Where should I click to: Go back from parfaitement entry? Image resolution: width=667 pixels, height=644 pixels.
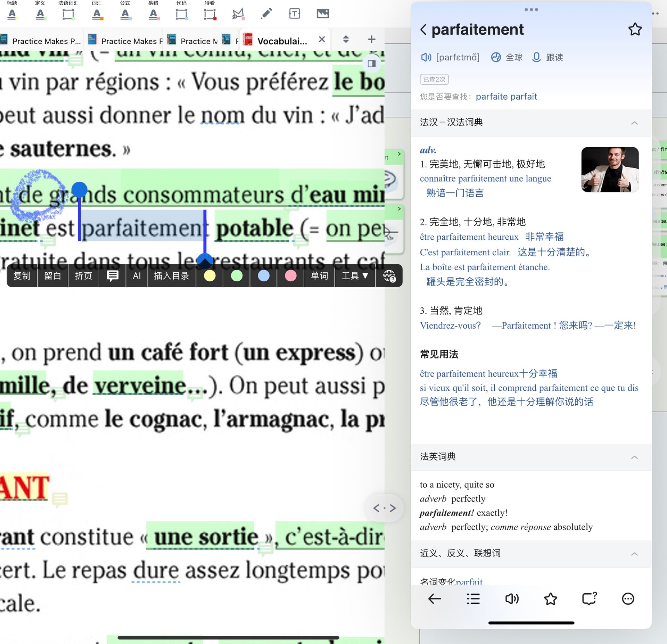coord(423,30)
